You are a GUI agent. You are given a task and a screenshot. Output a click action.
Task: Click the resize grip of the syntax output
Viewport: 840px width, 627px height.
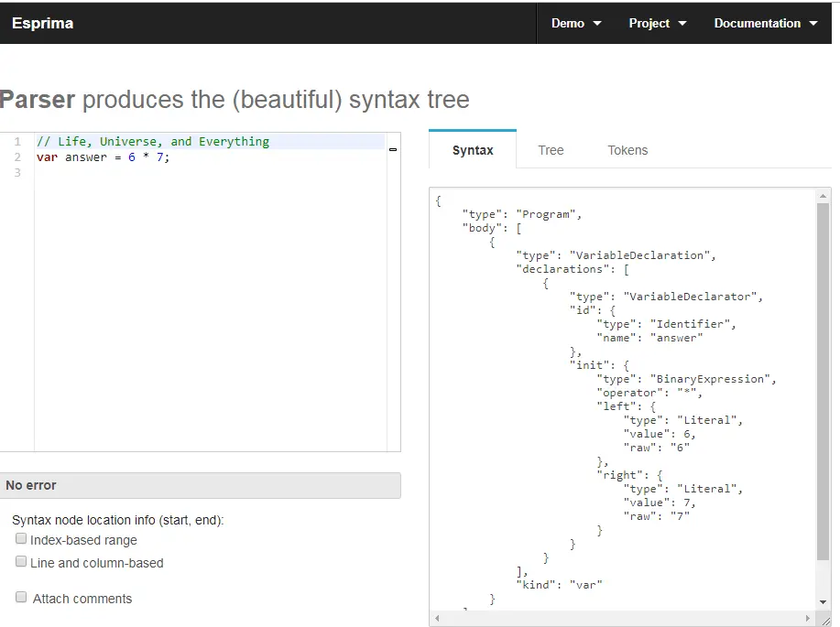(x=825, y=620)
